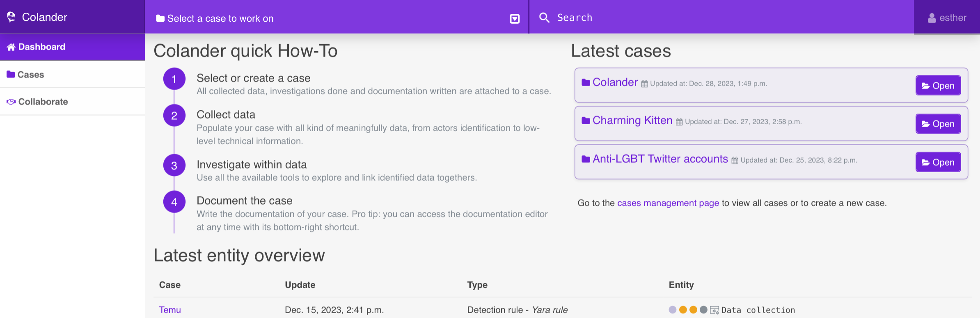This screenshot has width=980, height=318.
Task: Click the lavender dot in the Temu row
Action: (673, 310)
